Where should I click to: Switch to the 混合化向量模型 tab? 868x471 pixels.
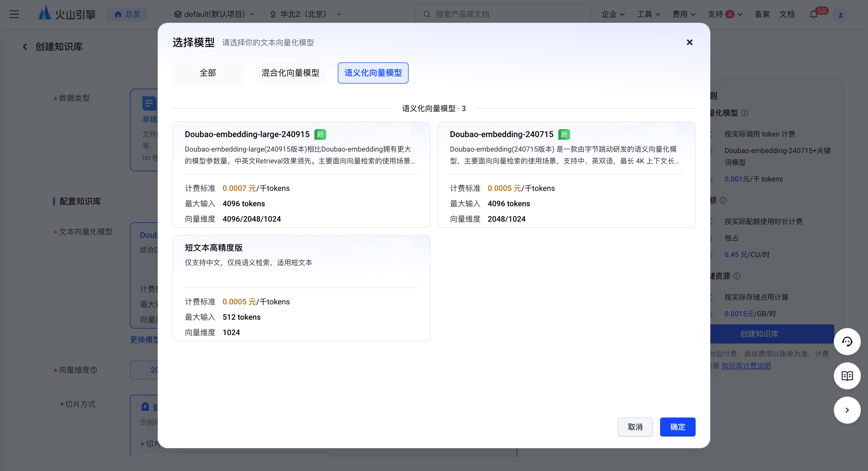(x=290, y=73)
